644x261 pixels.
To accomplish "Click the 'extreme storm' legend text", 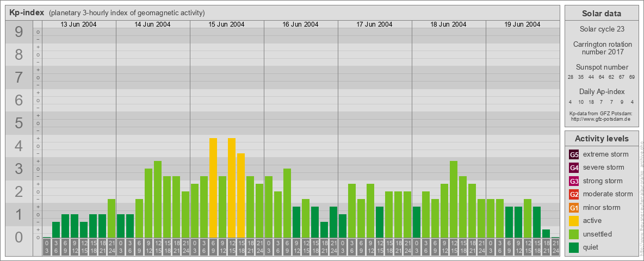I will click(606, 154).
